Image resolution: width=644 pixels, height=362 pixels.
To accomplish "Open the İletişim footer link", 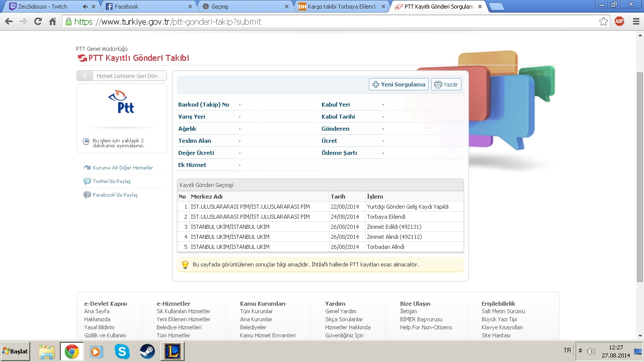I will (x=409, y=311).
